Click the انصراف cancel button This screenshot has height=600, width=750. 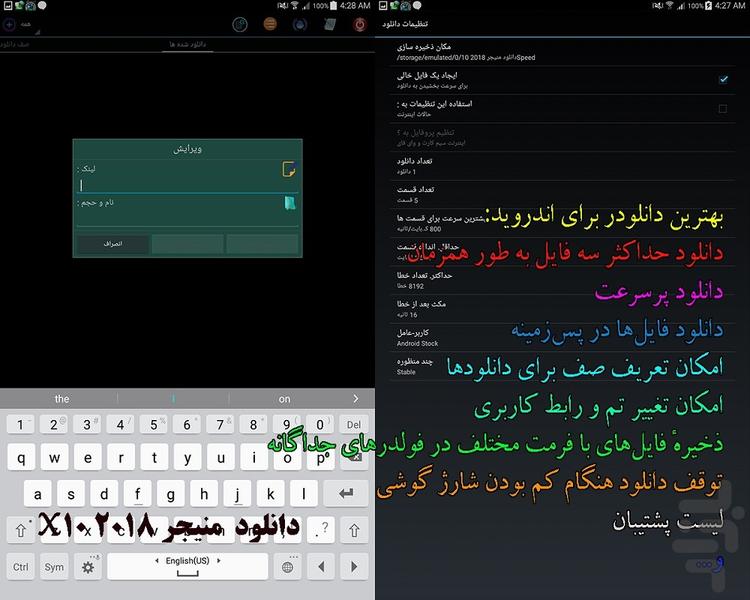coord(113,244)
